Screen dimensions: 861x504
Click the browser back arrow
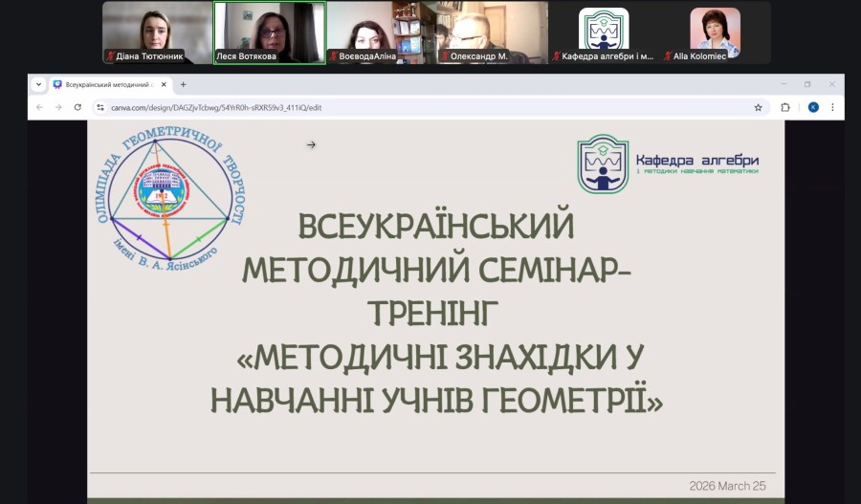pos(39,108)
